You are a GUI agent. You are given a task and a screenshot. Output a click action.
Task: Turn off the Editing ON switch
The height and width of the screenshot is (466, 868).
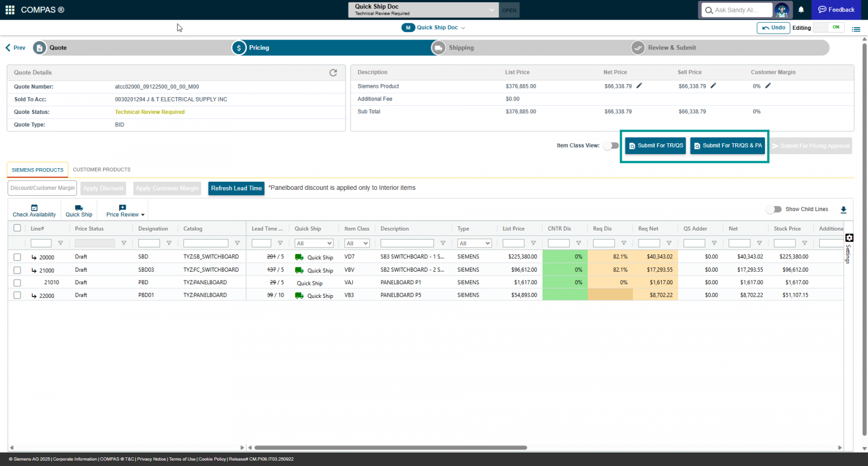coord(828,27)
